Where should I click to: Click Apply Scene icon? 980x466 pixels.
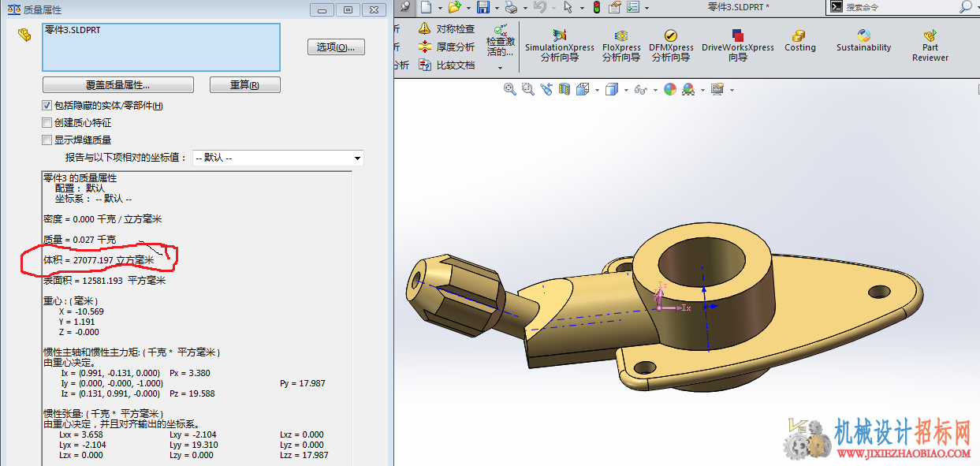coord(688,90)
